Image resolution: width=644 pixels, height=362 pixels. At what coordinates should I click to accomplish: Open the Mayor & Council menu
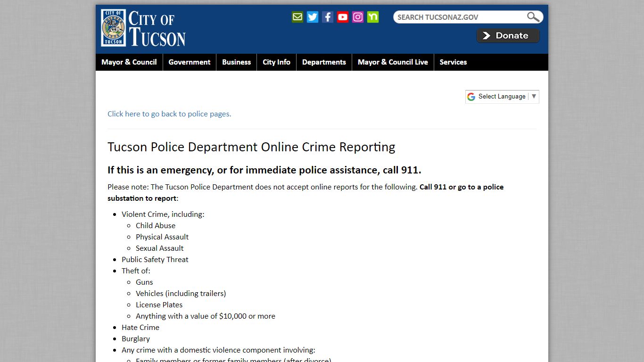pos(129,62)
